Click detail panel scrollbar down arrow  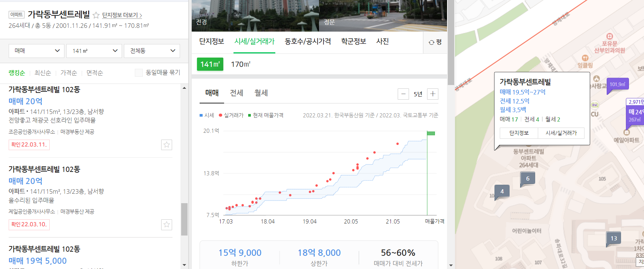click(x=451, y=265)
